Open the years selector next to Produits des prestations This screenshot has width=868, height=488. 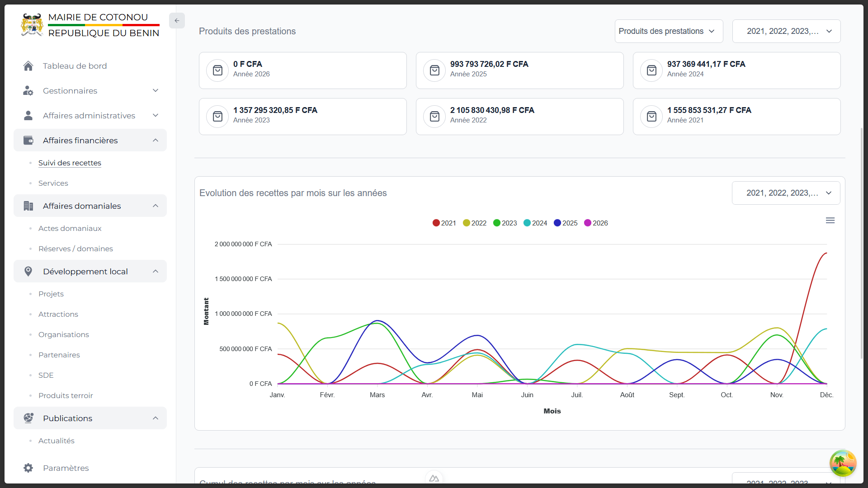[786, 31]
